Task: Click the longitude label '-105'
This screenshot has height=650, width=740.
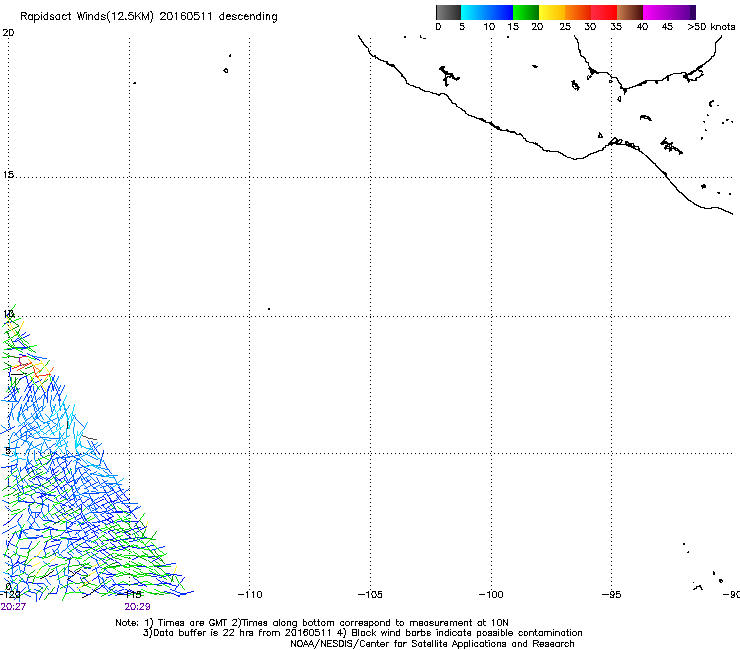Action: (370, 595)
